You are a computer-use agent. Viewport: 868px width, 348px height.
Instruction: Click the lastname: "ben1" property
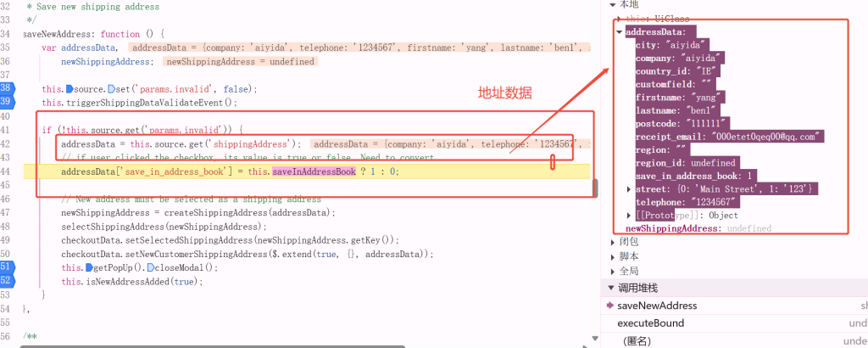pos(678,110)
